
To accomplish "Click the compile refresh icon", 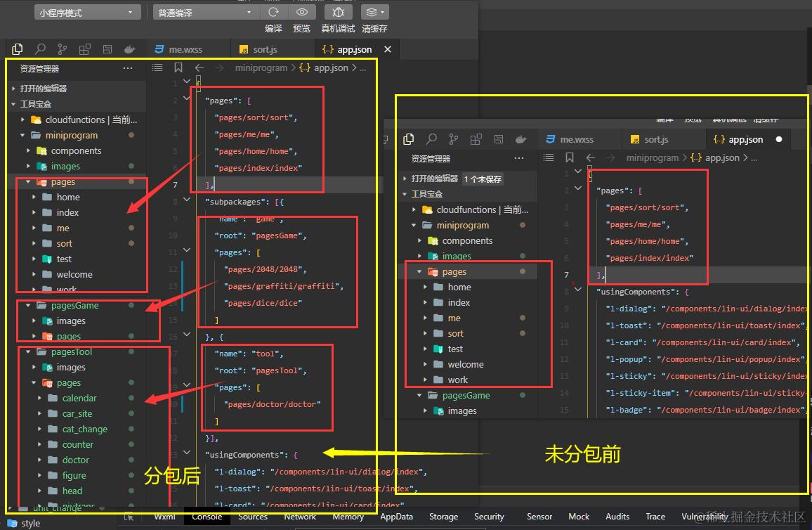I will 273,12.
